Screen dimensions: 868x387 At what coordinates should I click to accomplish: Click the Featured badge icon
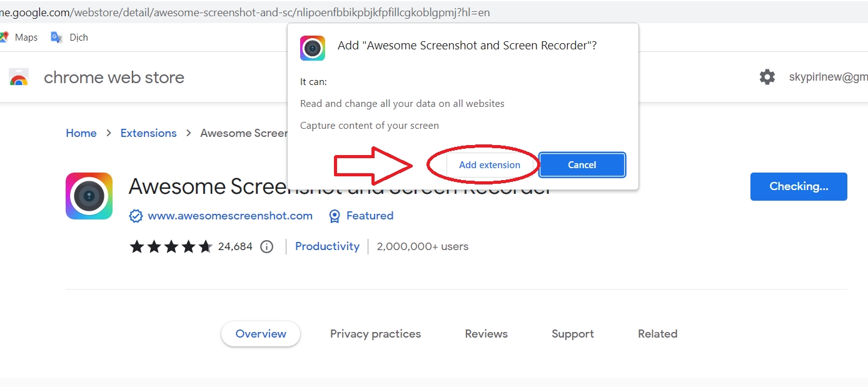click(x=335, y=216)
